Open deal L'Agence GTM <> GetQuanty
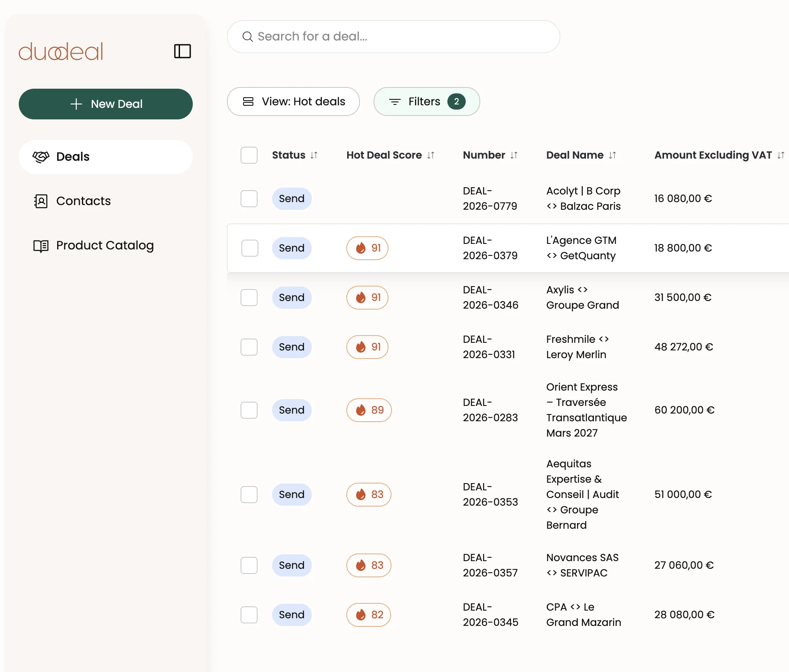 581,248
